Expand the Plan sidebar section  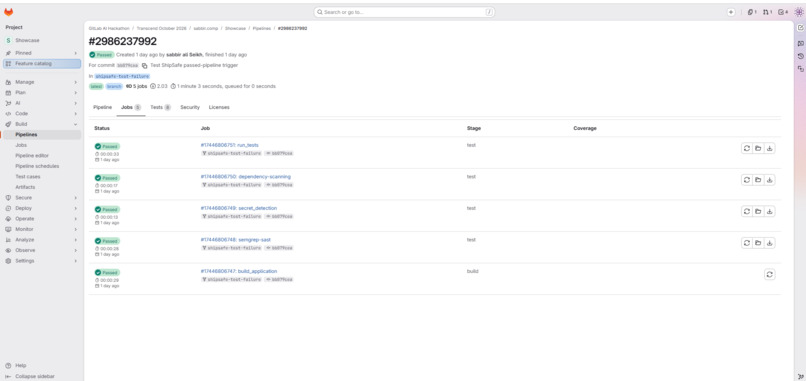pos(42,93)
